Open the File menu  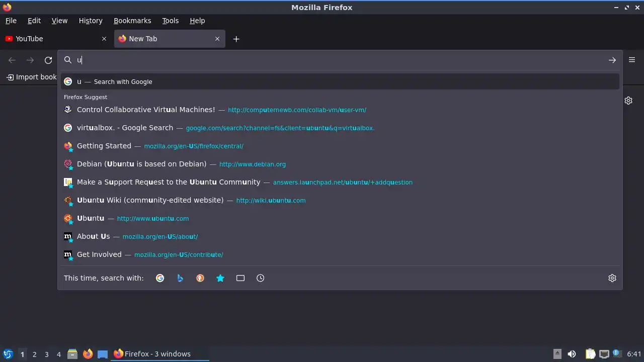(11, 21)
